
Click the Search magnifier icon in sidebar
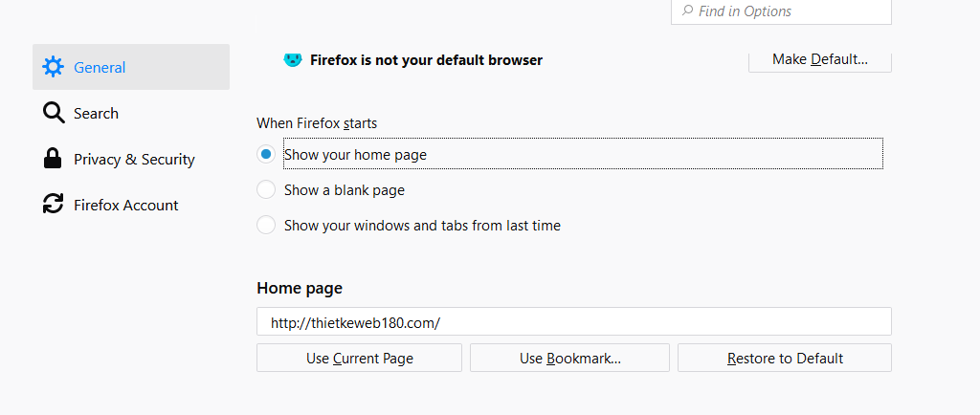[54, 113]
